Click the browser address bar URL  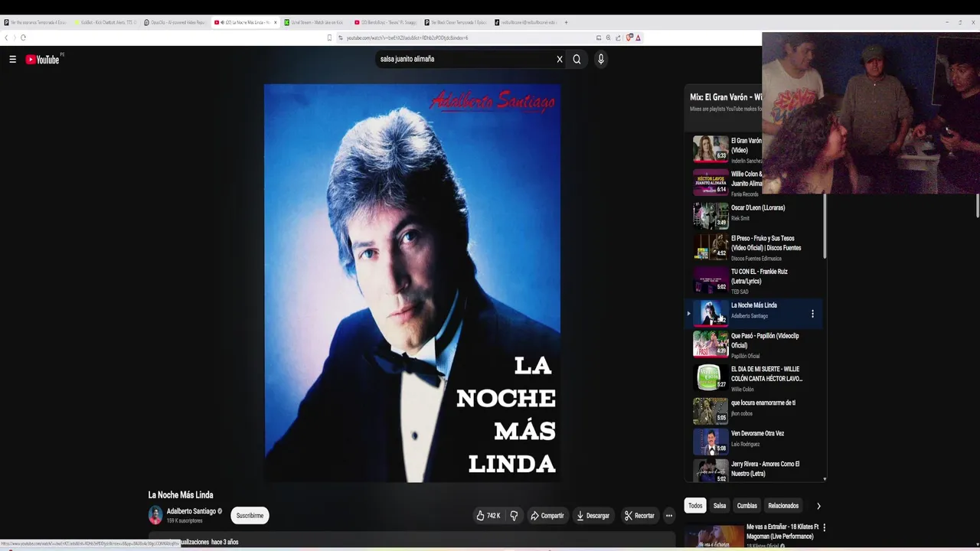[407, 37]
